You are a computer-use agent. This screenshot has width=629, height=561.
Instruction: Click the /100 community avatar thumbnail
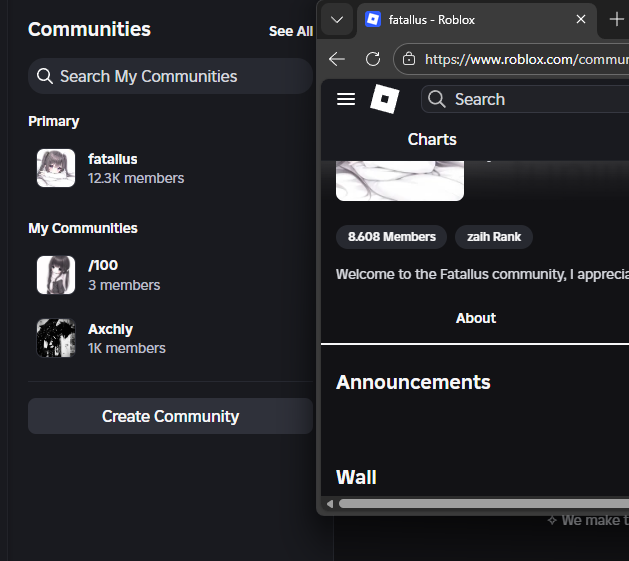pos(56,275)
